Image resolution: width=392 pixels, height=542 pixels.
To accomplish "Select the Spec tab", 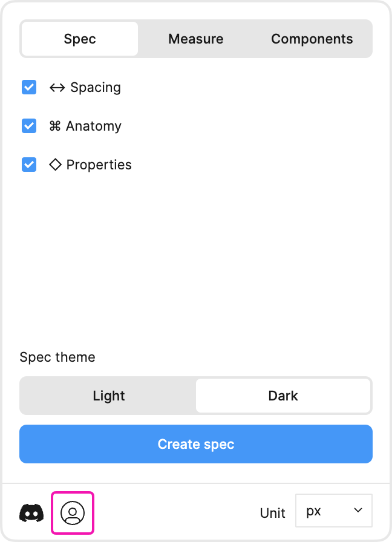I will point(80,39).
